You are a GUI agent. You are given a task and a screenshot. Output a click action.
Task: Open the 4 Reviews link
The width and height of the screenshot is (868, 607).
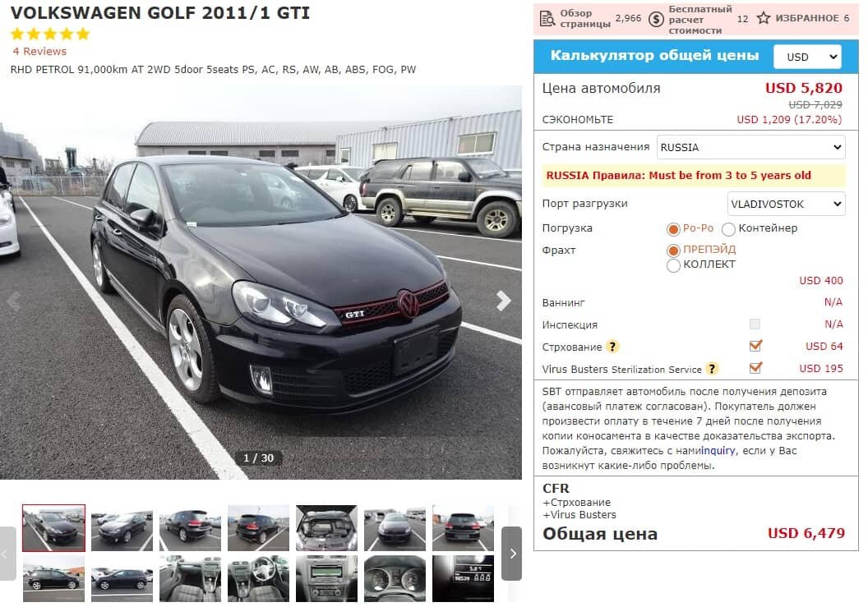coord(39,52)
